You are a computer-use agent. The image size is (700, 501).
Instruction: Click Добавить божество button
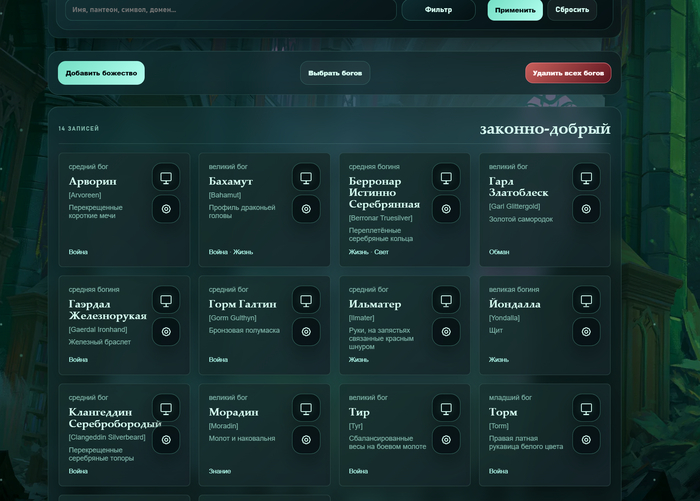(x=101, y=73)
